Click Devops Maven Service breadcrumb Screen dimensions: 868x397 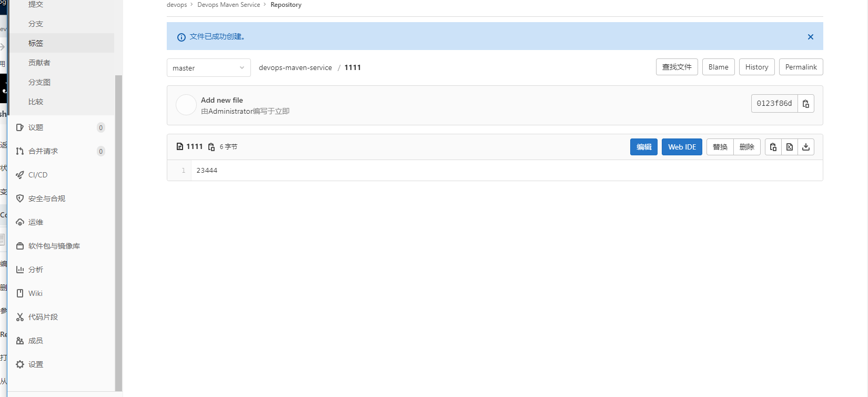pyautogui.click(x=229, y=5)
